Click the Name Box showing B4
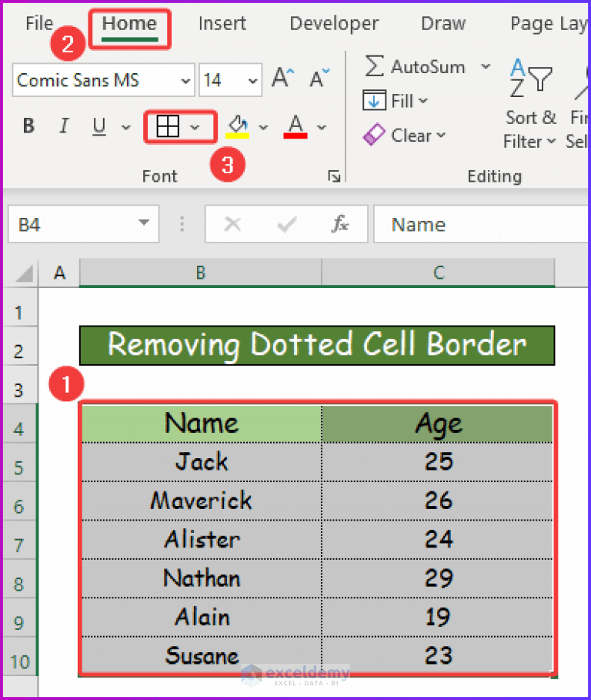 [77, 224]
